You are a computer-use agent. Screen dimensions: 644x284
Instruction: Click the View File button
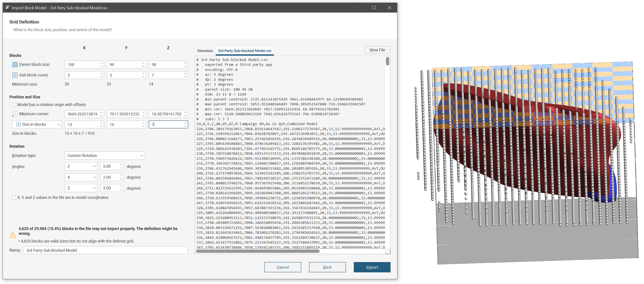377,50
